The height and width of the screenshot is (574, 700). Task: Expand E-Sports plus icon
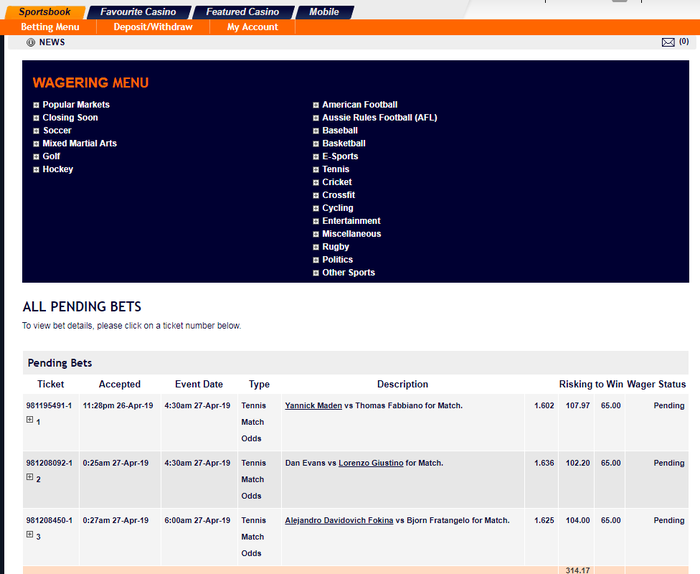click(x=316, y=157)
